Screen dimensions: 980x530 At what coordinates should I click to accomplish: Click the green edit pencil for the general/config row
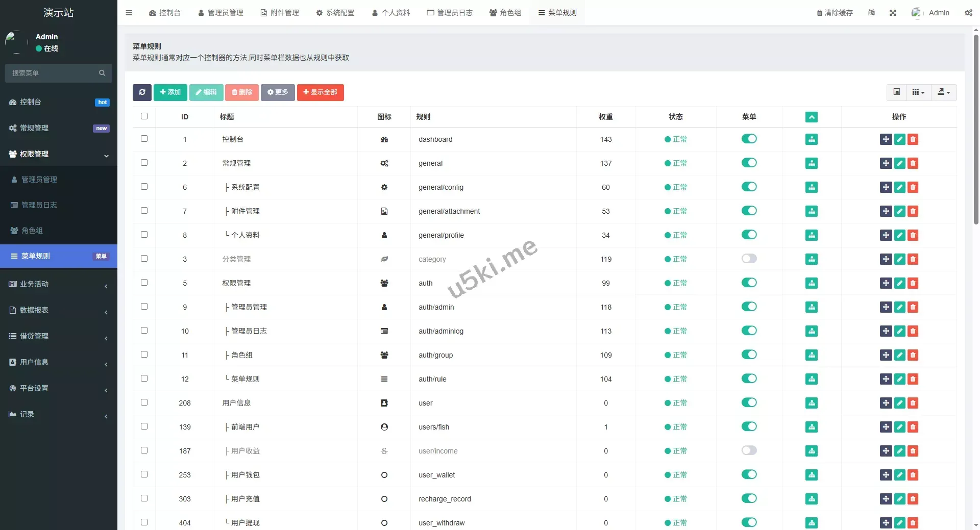click(899, 187)
